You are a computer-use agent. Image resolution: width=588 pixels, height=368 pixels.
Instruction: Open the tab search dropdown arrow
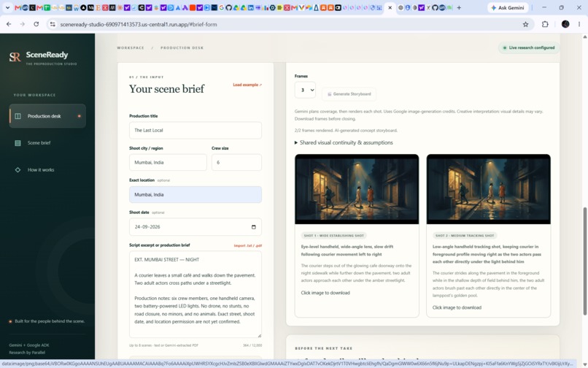pos(7,7)
